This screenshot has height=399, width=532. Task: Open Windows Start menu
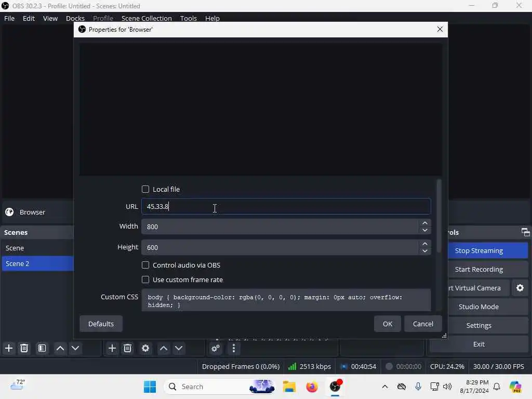click(x=150, y=387)
